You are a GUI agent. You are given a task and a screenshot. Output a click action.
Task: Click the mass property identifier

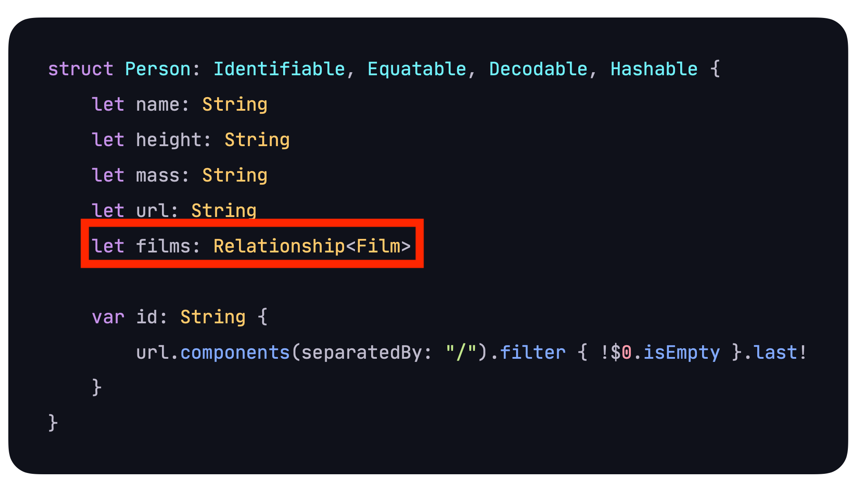tap(158, 175)
